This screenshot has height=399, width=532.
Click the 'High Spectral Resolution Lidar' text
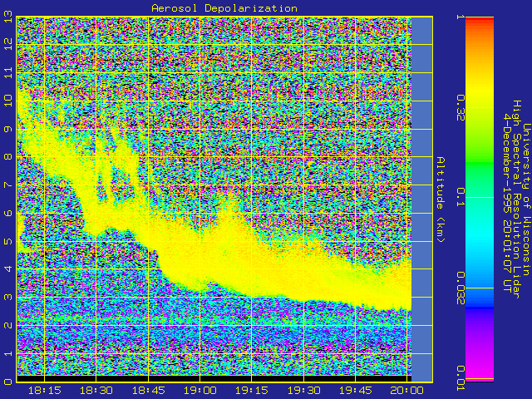[x=516, y=199]
